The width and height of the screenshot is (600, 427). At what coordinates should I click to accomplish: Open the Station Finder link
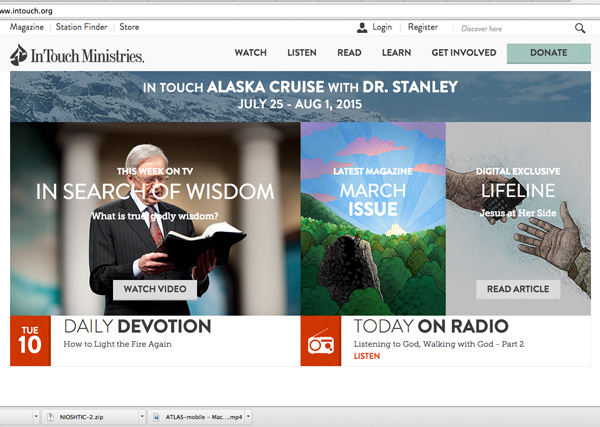(82, 27)
